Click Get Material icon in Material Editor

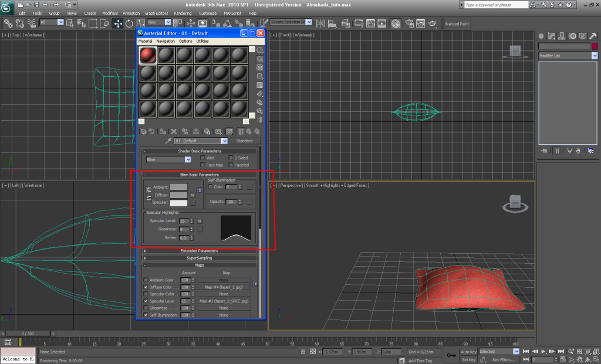tap(143, 131)
